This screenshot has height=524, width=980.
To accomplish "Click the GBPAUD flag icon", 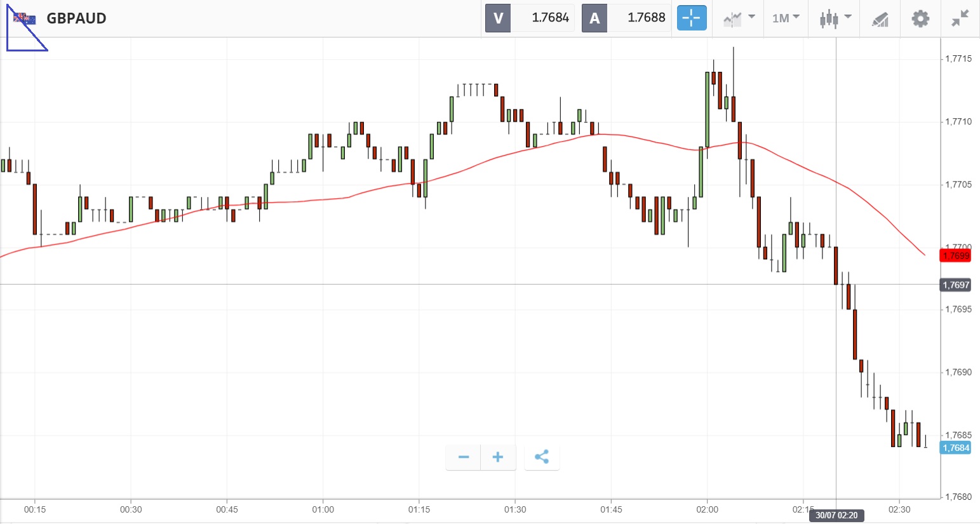I will (25, 18).
